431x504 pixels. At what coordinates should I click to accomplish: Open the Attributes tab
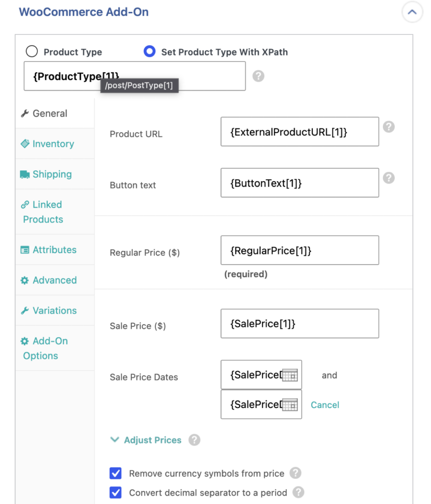point(55,250)
